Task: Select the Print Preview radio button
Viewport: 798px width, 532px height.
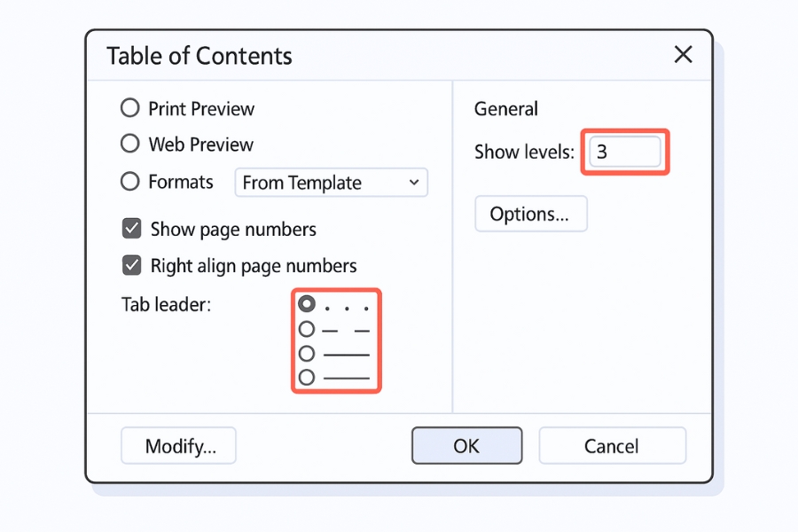Action: (129, 108)
